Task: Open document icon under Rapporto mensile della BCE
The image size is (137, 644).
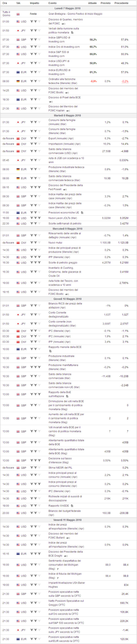Action: 50,351
